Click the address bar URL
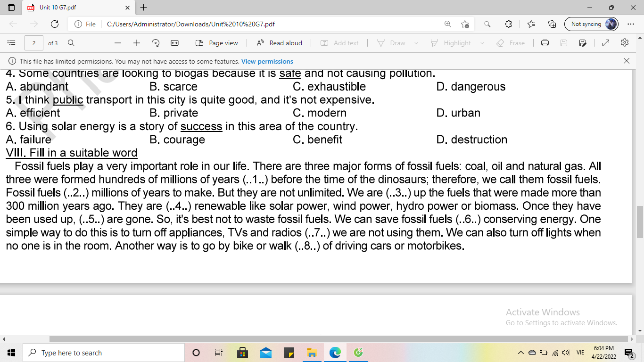 click(x=191, y=24)
